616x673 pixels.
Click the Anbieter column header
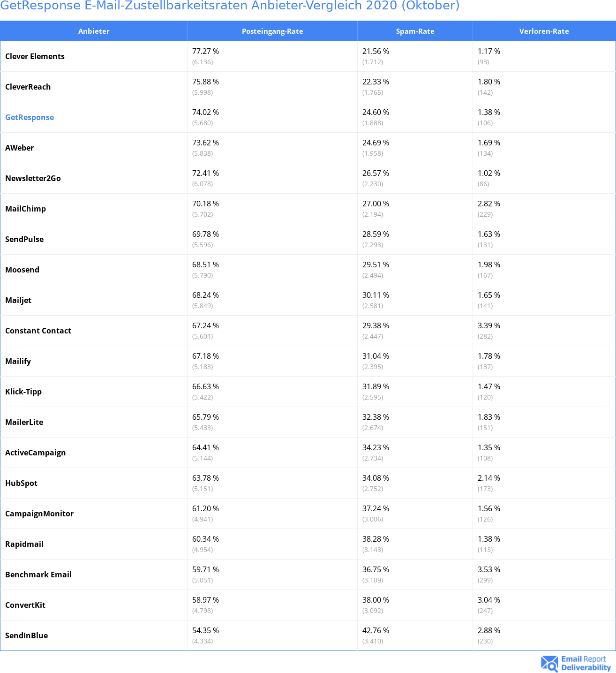(94, 31)
